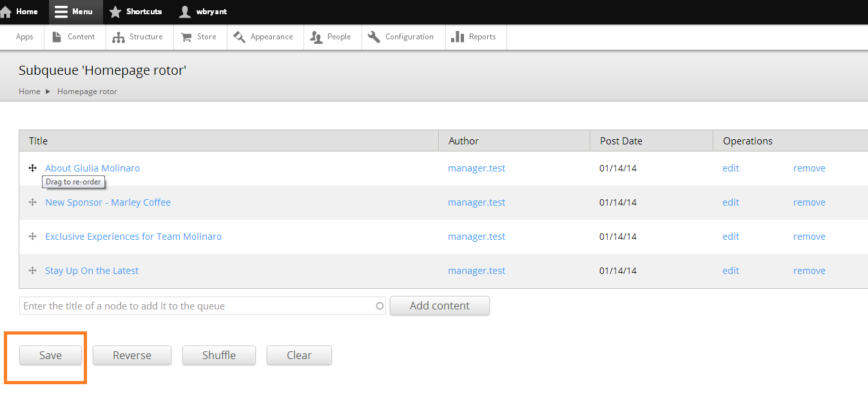Click the Reports bar chart icon
Image resolution: width=868 pixels, height=410 pixels.
pos(458,37)
